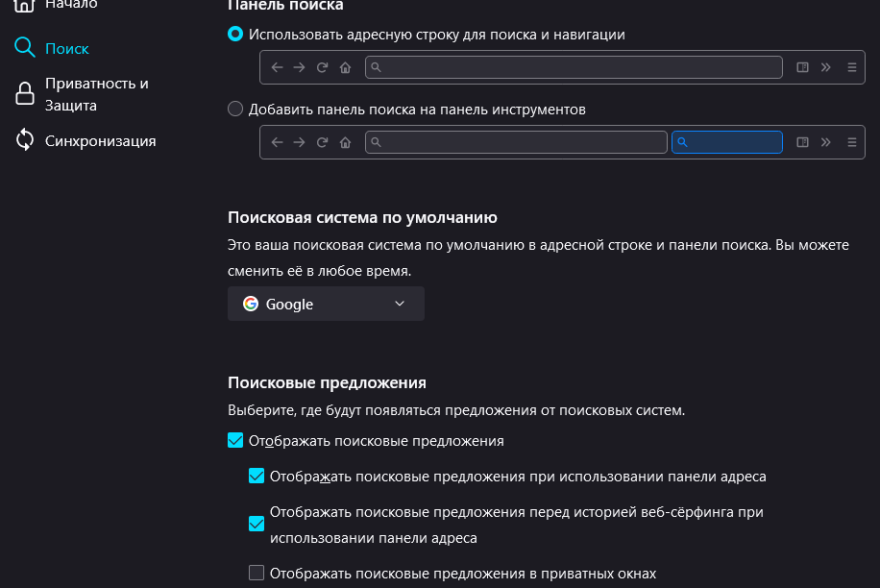Uncheck 'Отображать поисковые предложения' main checkbox

(x=235, y=441)
